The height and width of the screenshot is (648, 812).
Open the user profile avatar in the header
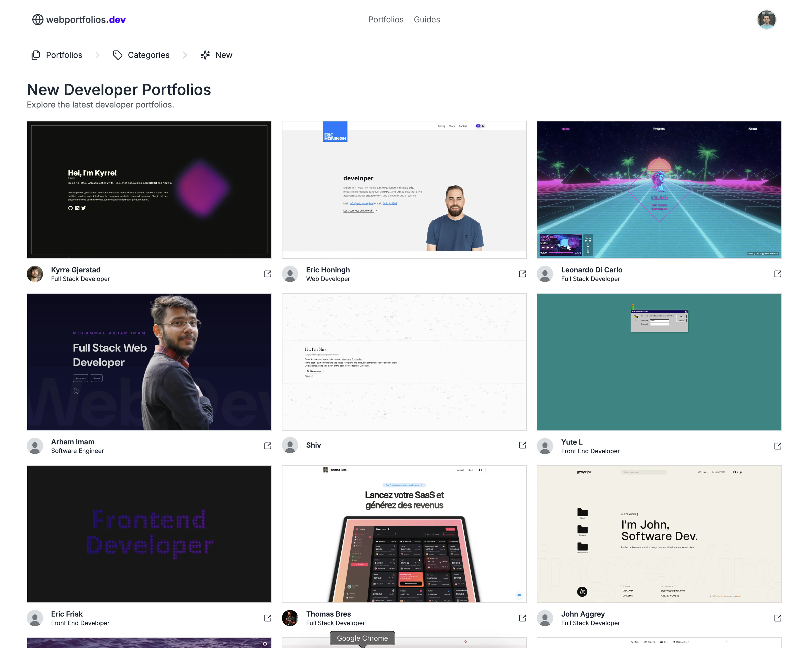point(766,20)
